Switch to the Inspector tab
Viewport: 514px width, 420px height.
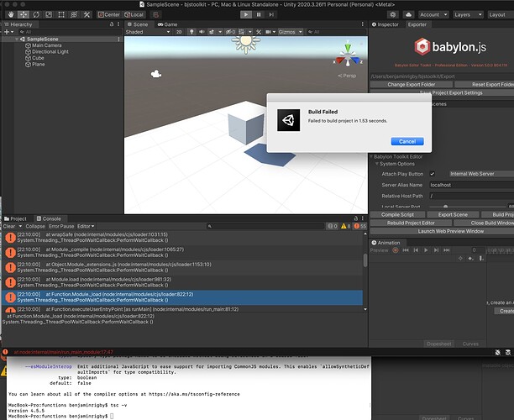tap(385, 24)
